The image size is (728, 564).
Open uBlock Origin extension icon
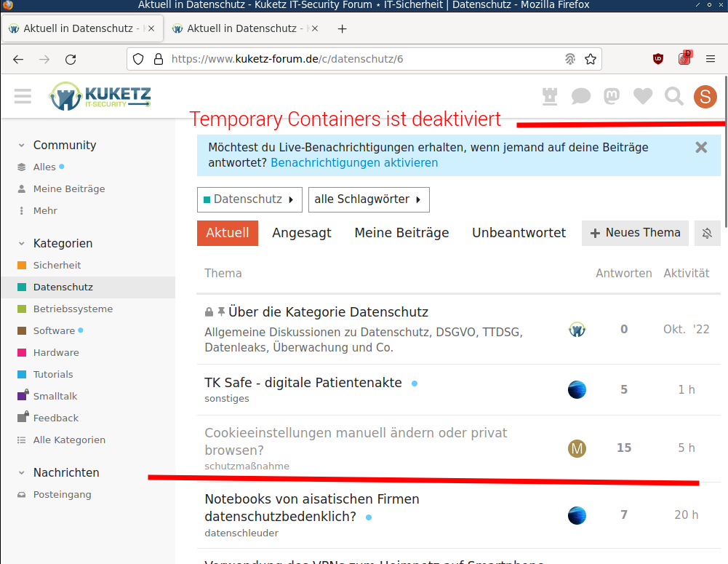click(x=658, y=59)
